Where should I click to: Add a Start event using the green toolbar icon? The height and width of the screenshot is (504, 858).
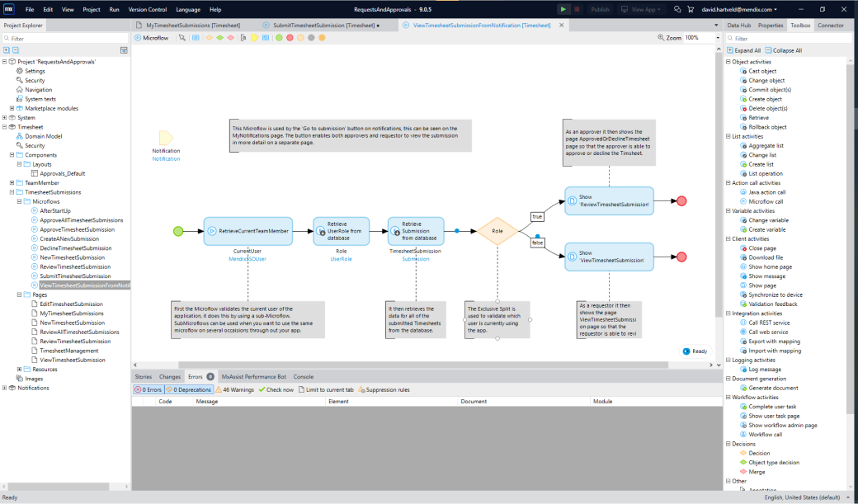click(x=278, y=37)
